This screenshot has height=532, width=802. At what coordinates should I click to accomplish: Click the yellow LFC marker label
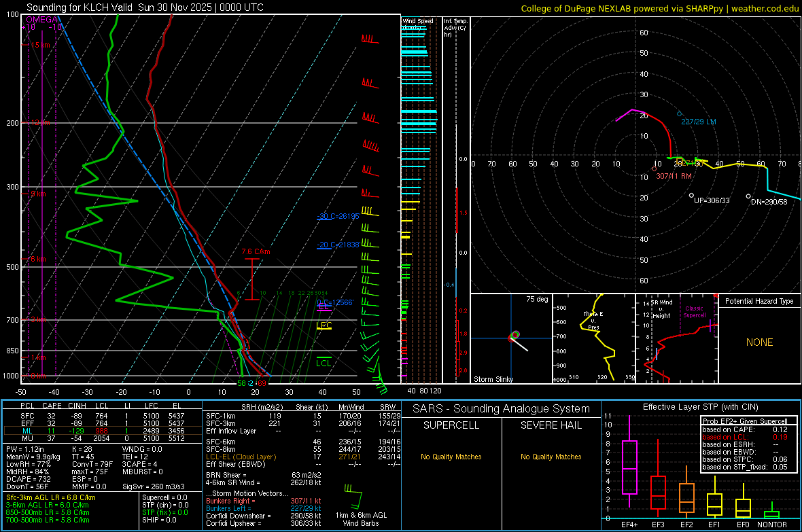pyautogui.click(x=324, y=325)
